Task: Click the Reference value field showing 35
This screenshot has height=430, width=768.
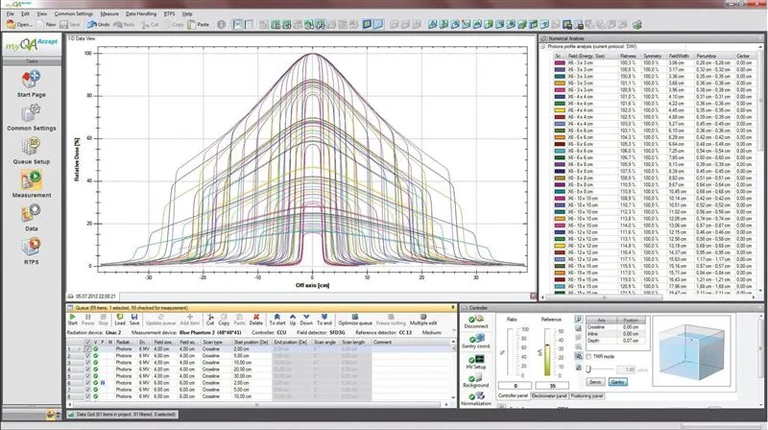Action: (552, 386)
